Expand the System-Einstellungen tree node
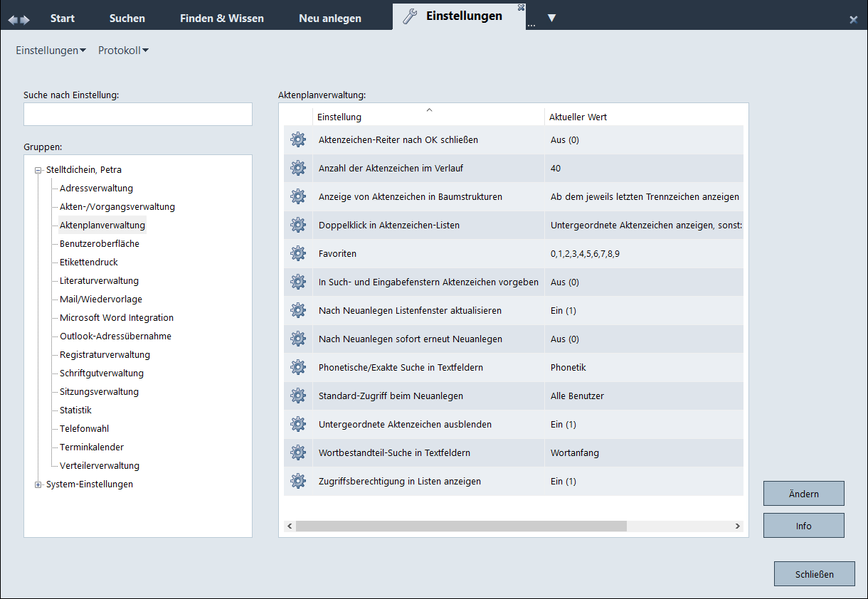The height and width of the screenshot is (599, 868). tap(38, 484)
